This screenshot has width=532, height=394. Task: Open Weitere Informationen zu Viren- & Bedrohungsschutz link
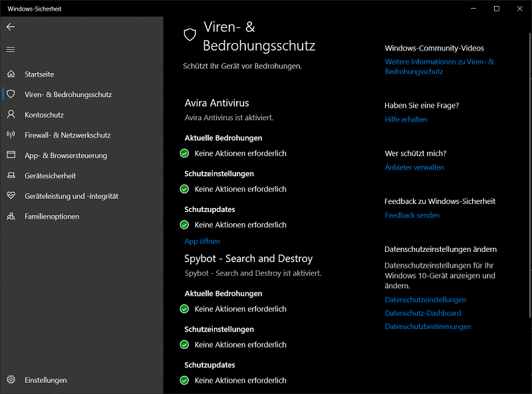tap(439, 66)
